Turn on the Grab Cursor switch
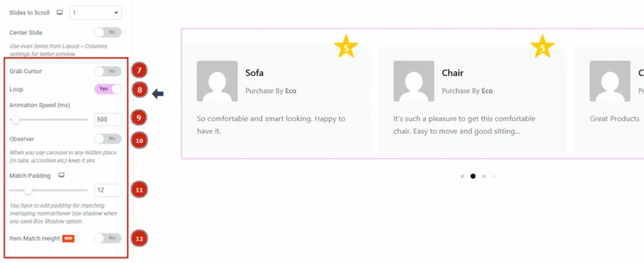This screenshot has height=263, width=644. pyautogui.click(x=108, y=71)
